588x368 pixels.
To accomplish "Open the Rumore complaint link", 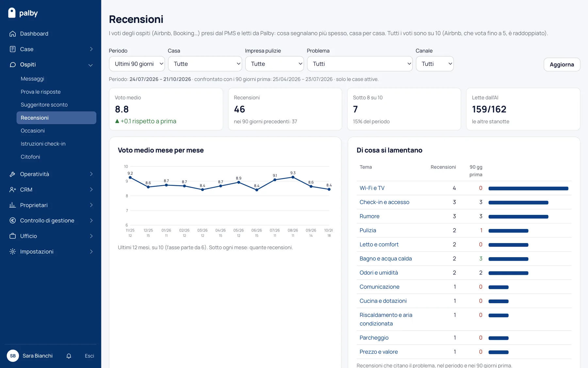I will click(369, 216).
